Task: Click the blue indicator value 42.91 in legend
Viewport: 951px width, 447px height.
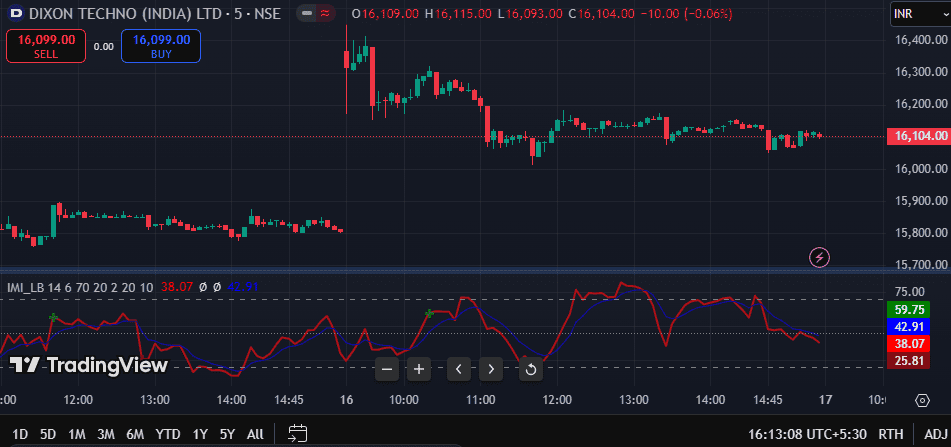Action: click(243, 287)
